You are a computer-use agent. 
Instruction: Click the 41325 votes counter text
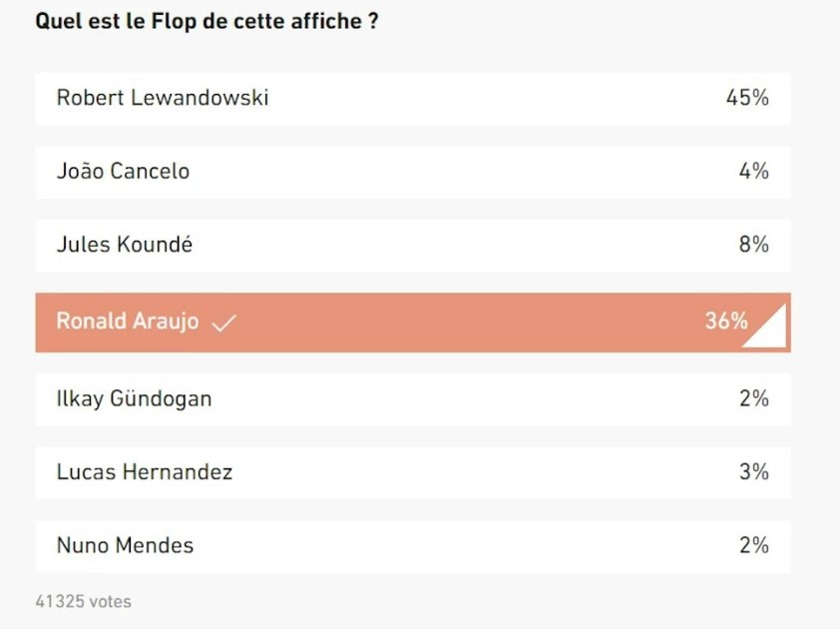83,602
